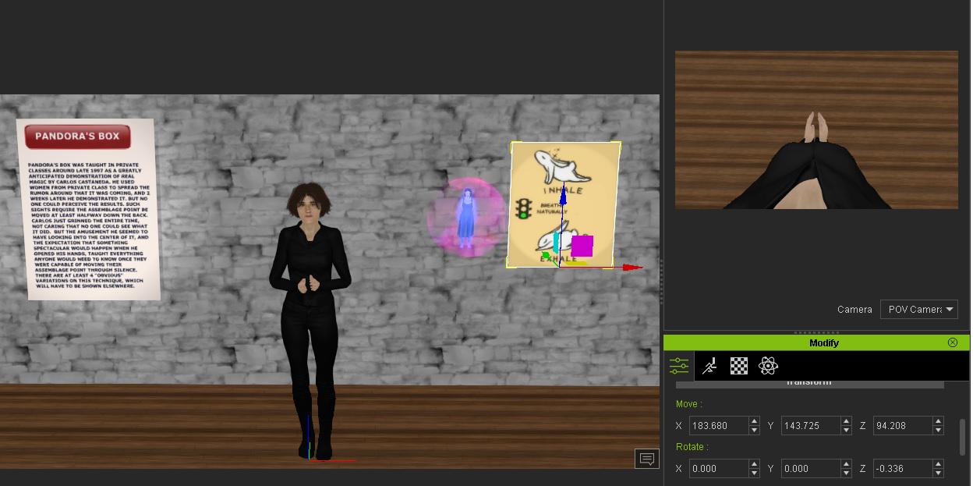The width and height of the screenshot is (980, 486).
Task: Select the Pandora's Box poster on wall
Action: [x=90, y=211]
